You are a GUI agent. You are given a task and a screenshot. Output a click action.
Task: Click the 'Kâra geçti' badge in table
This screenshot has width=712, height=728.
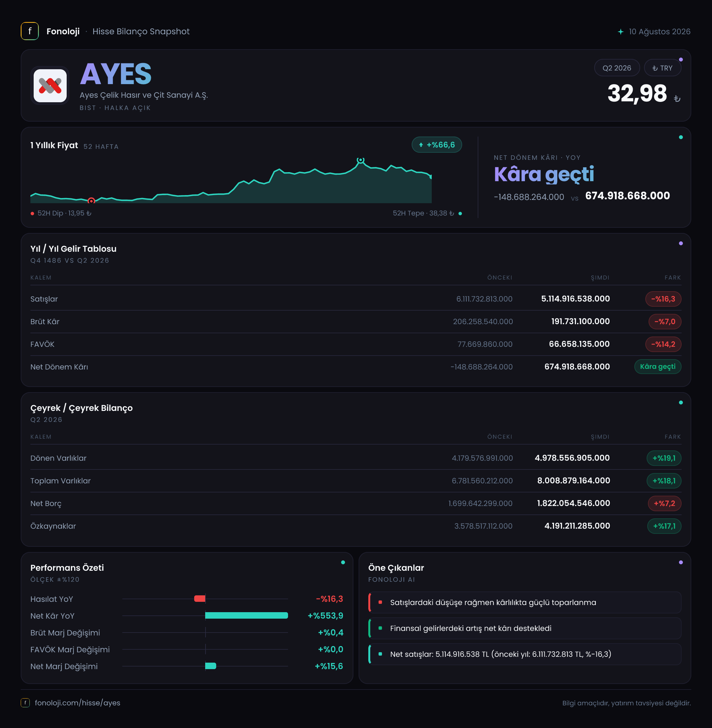pos(657,367)
